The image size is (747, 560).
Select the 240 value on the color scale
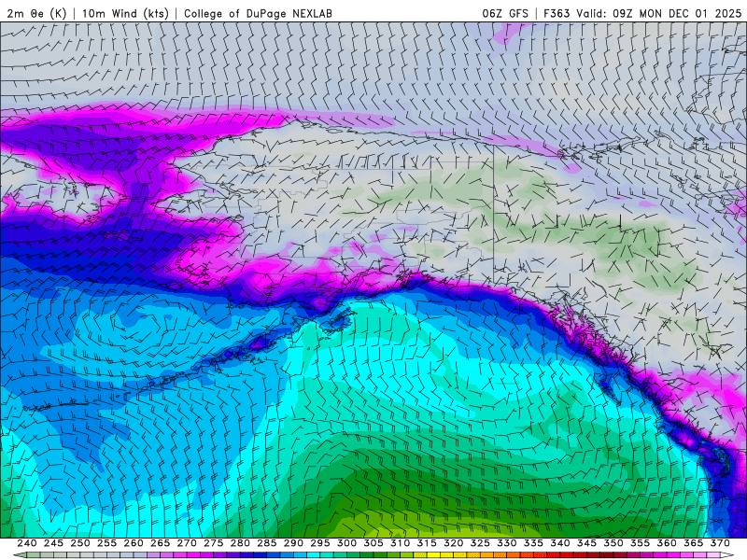tap(27, 543)
